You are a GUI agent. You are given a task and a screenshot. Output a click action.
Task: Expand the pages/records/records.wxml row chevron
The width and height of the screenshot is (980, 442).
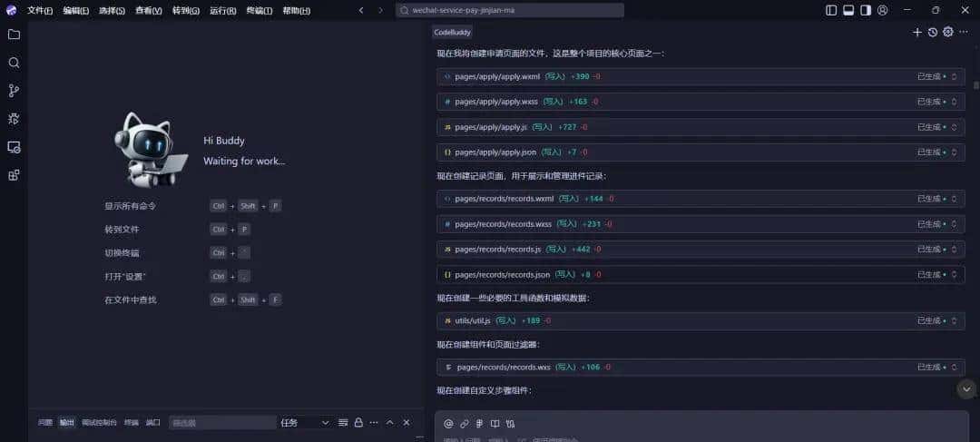[x=954, y=199]
